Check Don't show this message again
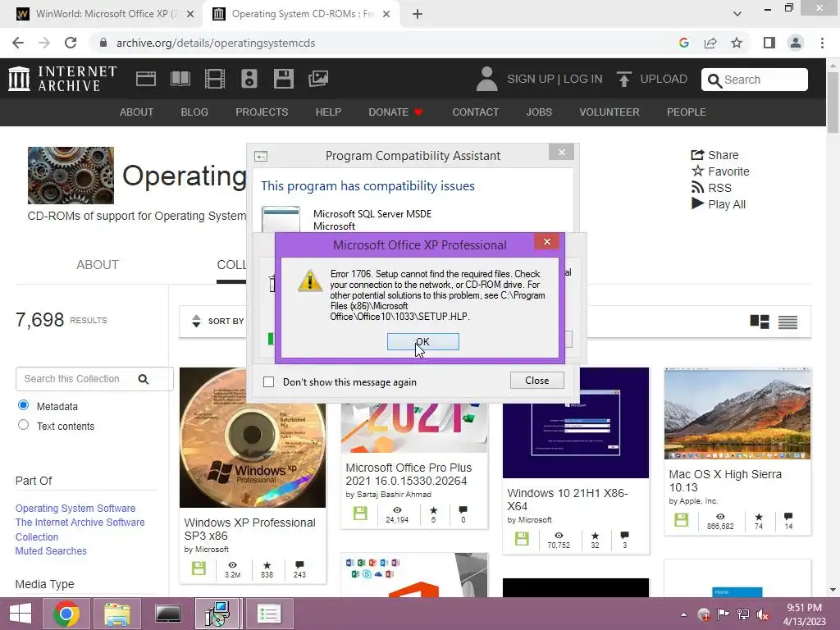 point(268,382)
